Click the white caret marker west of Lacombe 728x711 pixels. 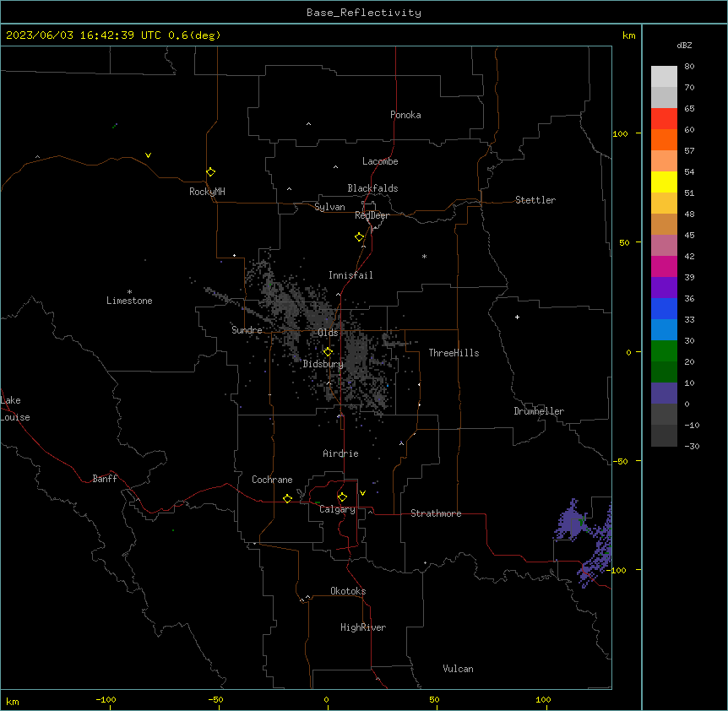click(x=335, y=167)
